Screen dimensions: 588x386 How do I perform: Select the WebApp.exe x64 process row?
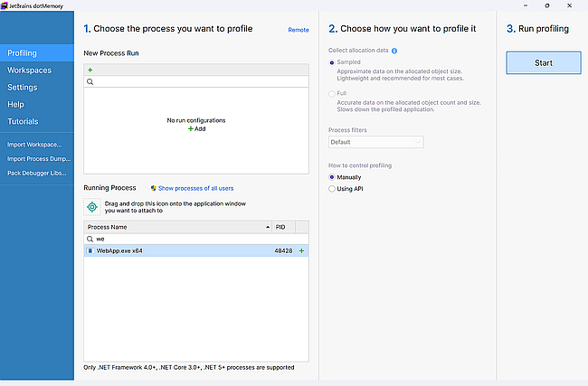coord(196,250)
